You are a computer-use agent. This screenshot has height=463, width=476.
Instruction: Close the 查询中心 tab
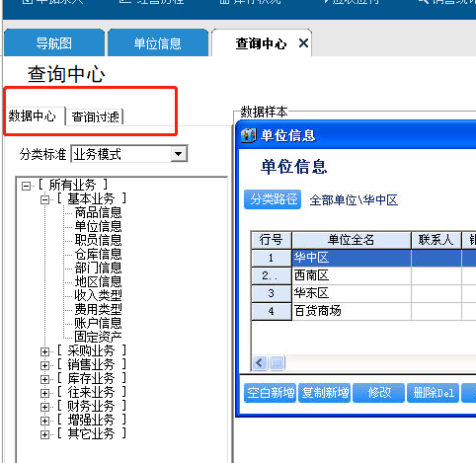click(x=303, y=42)
